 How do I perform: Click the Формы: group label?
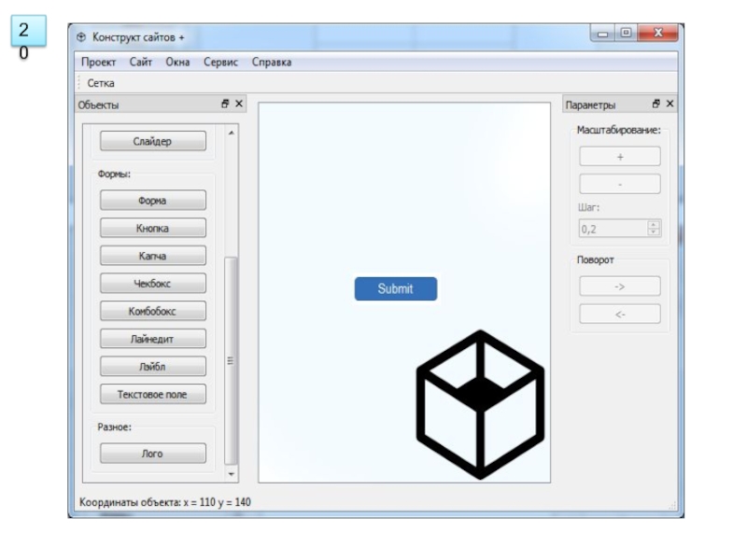pyautogui.click(x=114, y=174)
